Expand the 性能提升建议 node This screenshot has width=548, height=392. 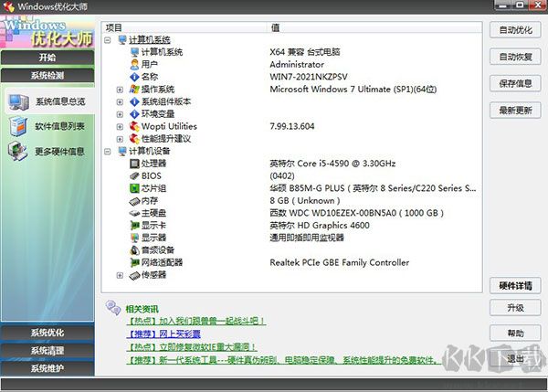point(120,139)
